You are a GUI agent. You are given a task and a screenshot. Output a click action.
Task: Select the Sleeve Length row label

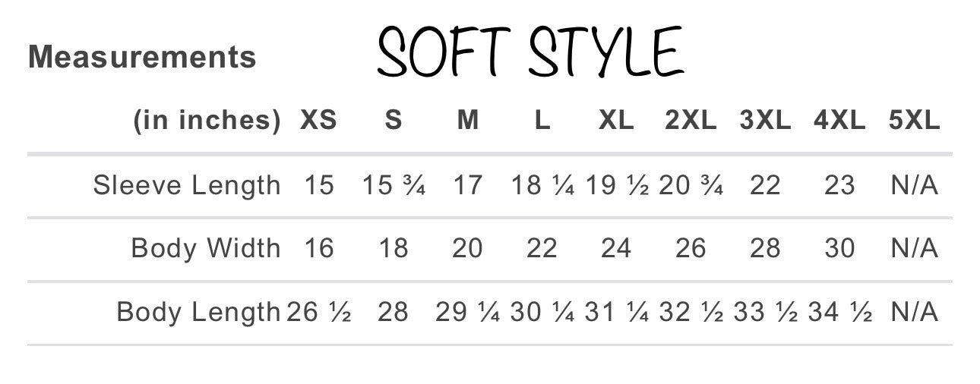(187, 185)
